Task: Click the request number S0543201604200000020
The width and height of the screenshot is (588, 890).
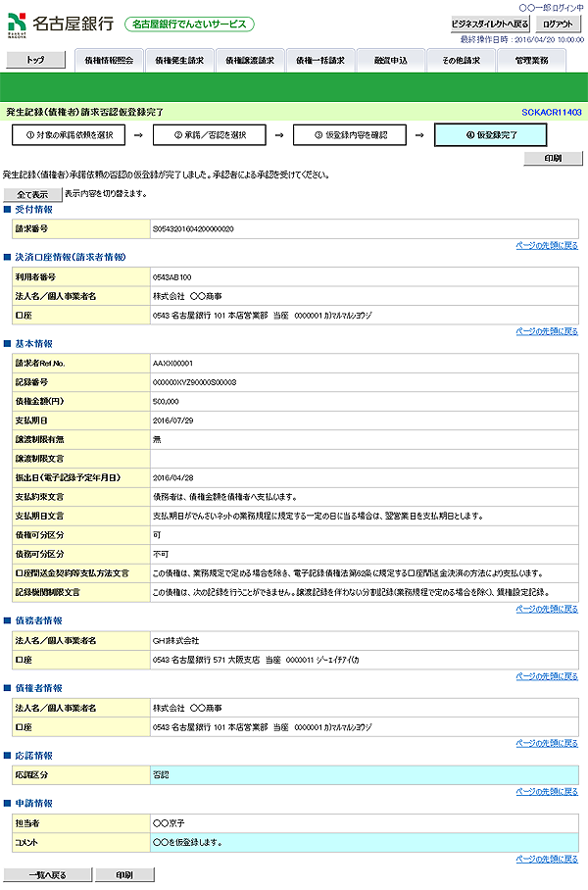Action: click(193, 229)
